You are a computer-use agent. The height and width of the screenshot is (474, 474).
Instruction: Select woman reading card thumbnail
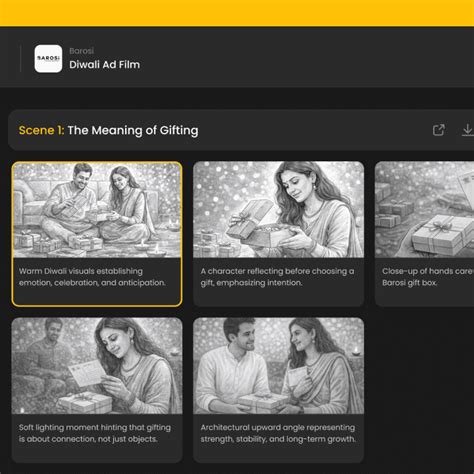(97, 366)
